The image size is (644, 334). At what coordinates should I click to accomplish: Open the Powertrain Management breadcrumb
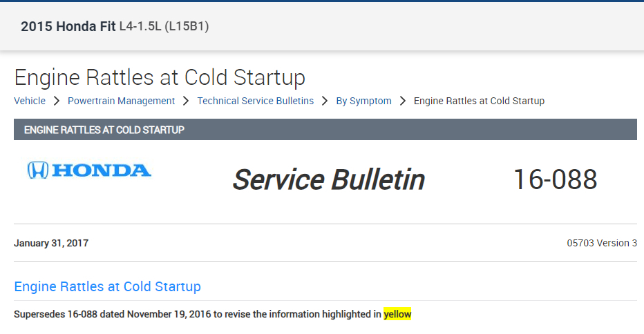pyautogui.click(x=121, y=101)
